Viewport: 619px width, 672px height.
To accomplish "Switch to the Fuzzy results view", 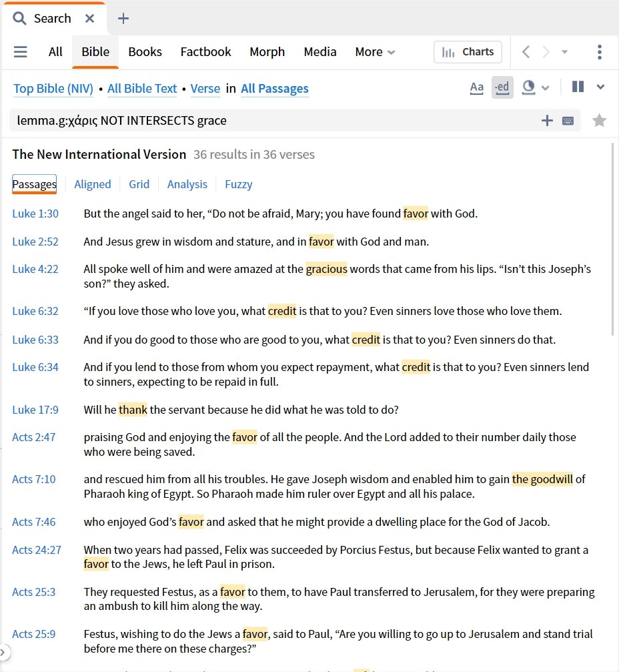I will tap(239, 184).
